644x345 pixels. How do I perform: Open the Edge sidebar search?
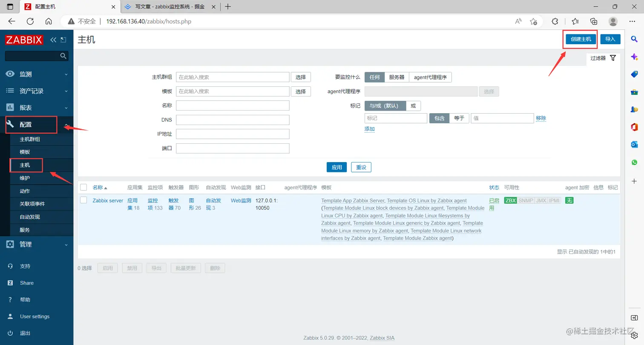click(x=634, y=39)
